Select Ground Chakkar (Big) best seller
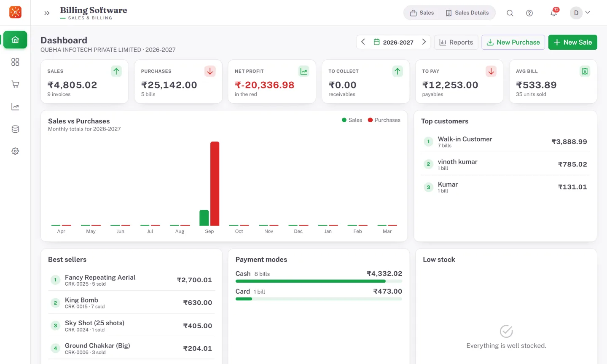 pos(131,348)
